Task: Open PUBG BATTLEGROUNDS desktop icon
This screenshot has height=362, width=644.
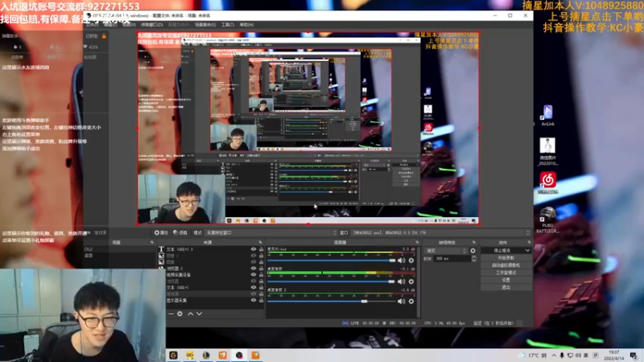Action: click(547, 220)
